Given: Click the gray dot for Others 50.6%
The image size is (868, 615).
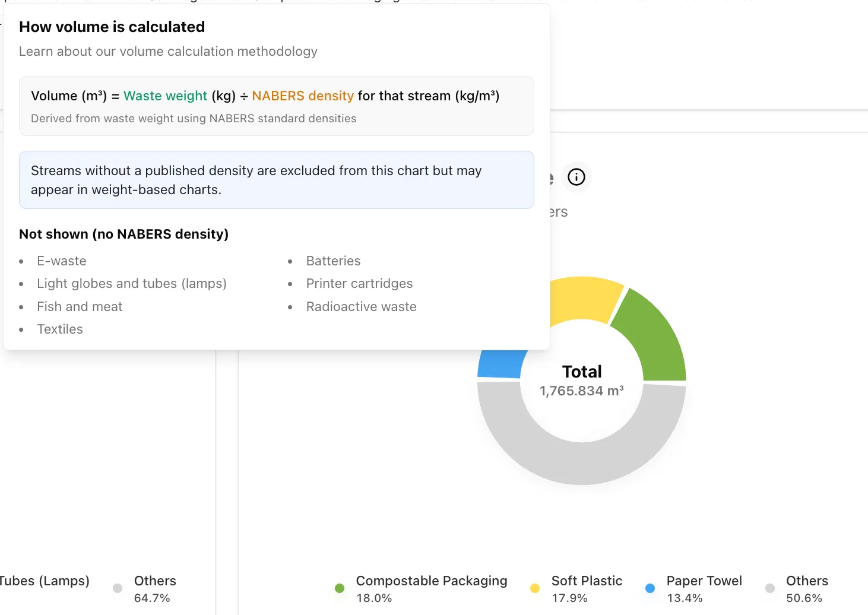Looking at the screenshot, I should coord(770,588).
